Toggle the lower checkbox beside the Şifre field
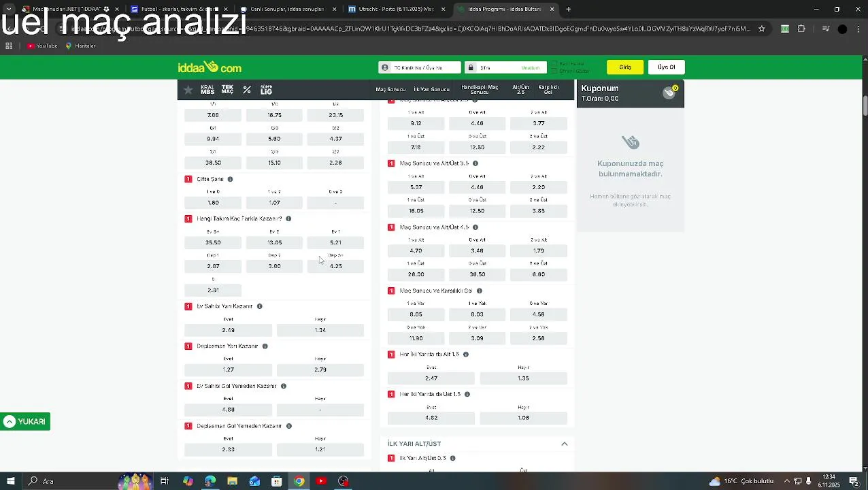This screenshot has width=868, height=490. pos(555,71)
